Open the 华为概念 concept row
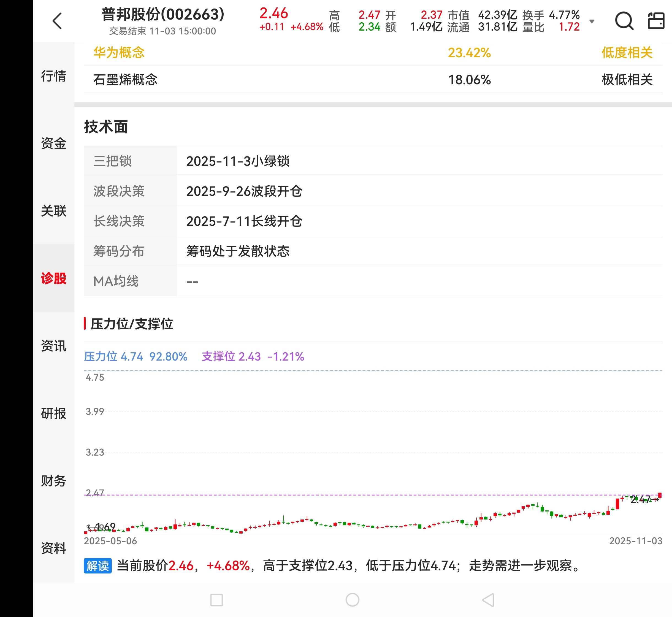Image resolution: width=672 pixels, height=617 pixels. [119, 53]
